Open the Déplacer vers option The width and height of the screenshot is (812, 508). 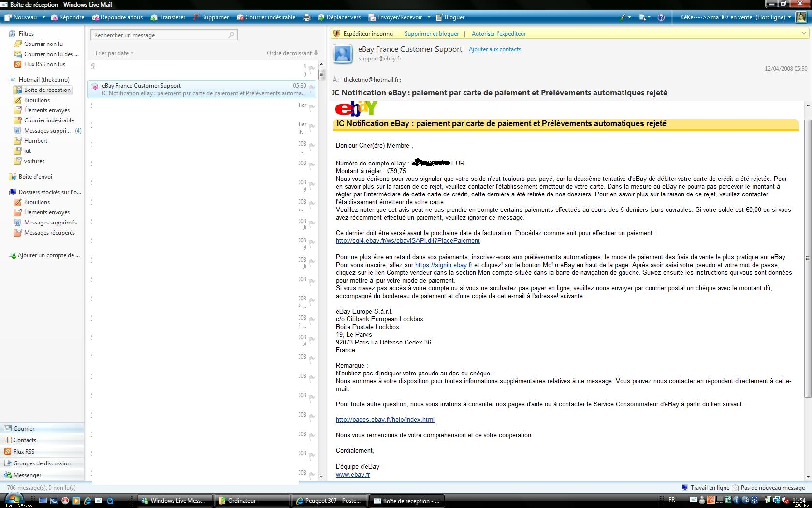click(339, 17)
